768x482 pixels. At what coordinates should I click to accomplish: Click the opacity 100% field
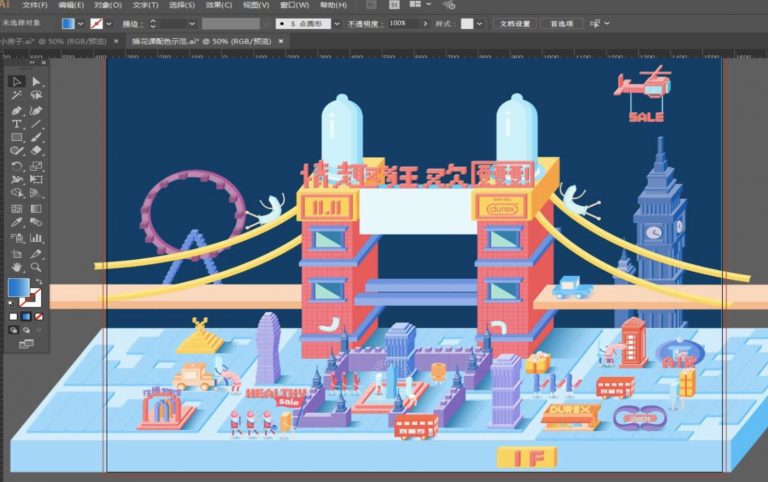pyautogui.click(x=403, y=24)
